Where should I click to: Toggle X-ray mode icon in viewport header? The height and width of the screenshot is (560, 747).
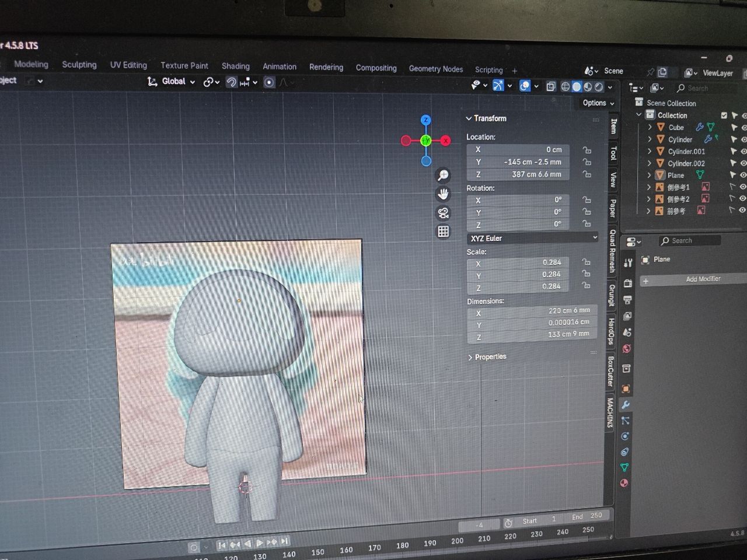(x=550, y=86)
